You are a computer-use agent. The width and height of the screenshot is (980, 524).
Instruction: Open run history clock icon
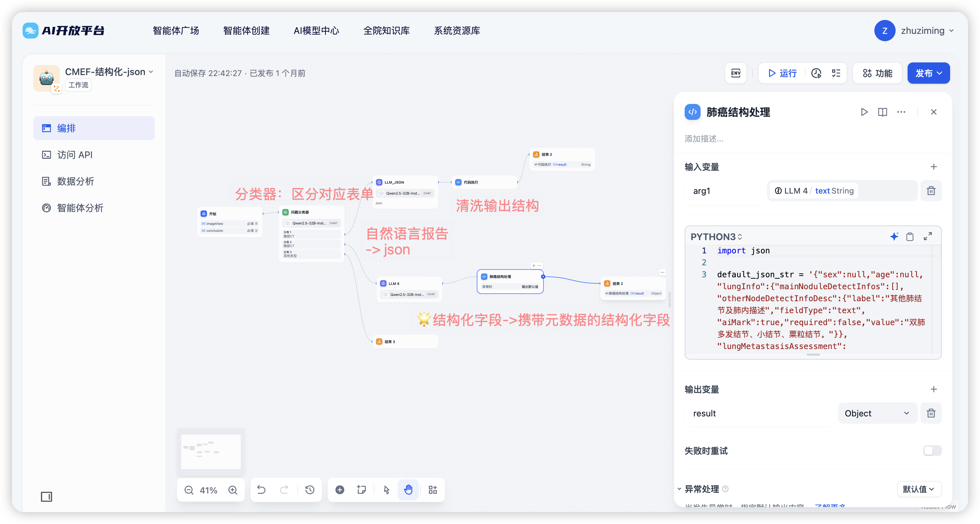[x=816, y=73]
